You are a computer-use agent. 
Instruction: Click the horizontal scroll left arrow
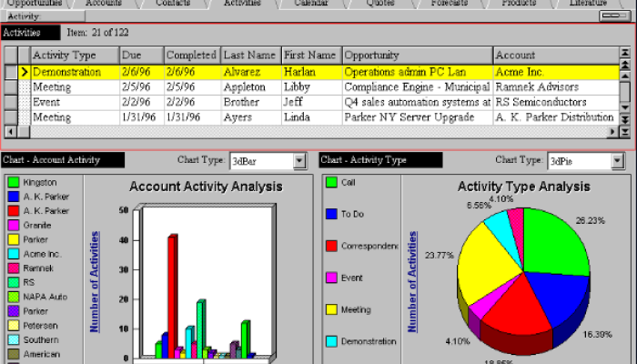tap(10, 132)
